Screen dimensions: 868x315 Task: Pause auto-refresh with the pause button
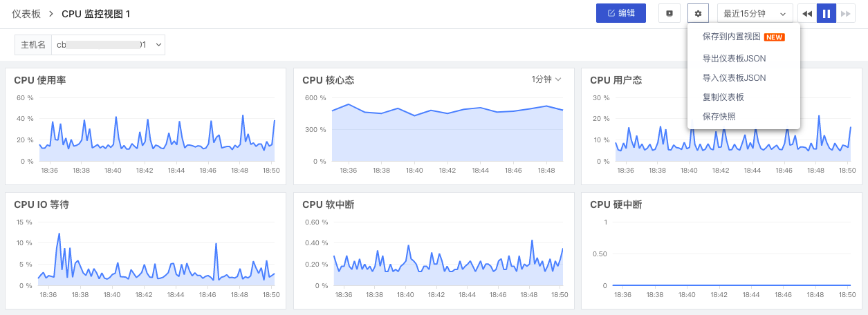click(827, 13)
